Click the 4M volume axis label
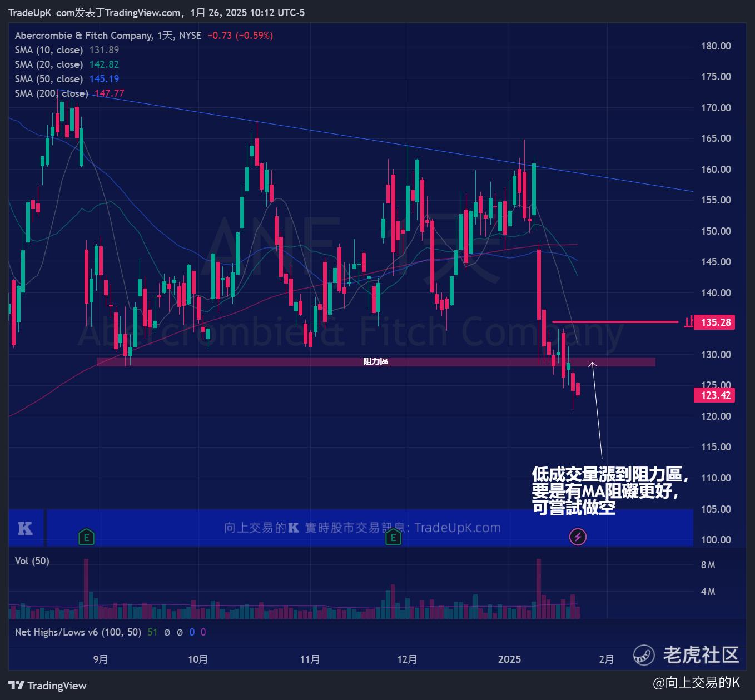The height and width of the screenshot is (700, 755). coord(708,592)
